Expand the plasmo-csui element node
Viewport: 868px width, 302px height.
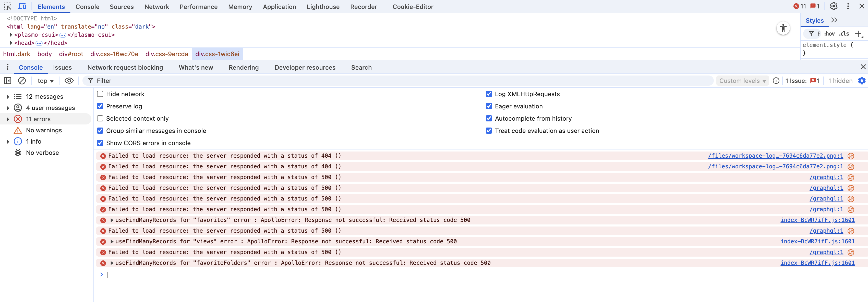pyautogui.click(x=11, y=35)
